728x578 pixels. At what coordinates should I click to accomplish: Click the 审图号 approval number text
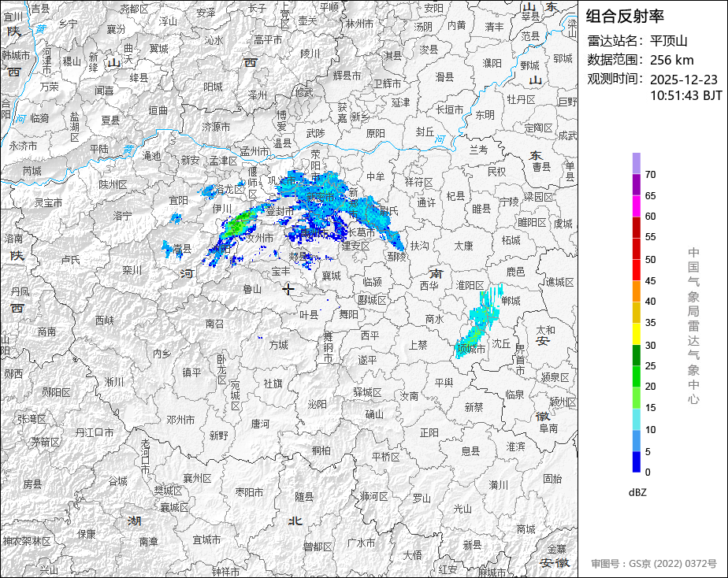pyautogui.click(x=654, y=564)
